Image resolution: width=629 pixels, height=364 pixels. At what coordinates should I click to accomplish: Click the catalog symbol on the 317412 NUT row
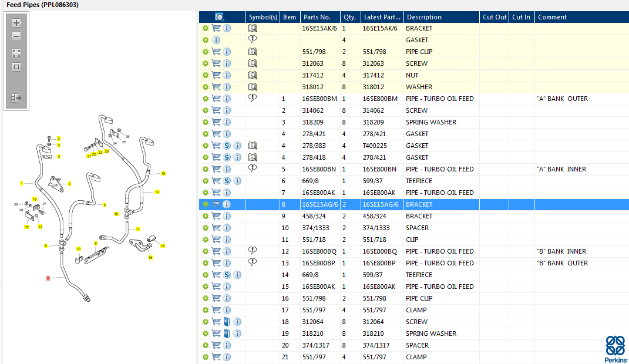(253, 75)
